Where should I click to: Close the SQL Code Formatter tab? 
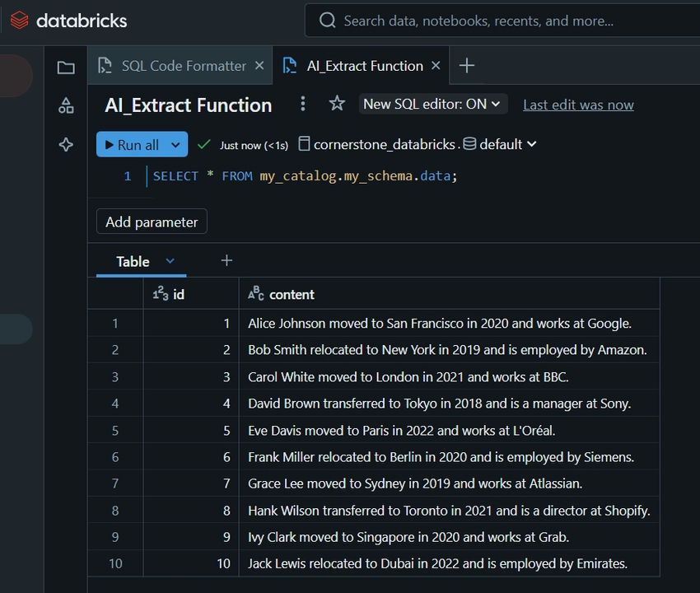pyautogui.click(x=259, y=66)
